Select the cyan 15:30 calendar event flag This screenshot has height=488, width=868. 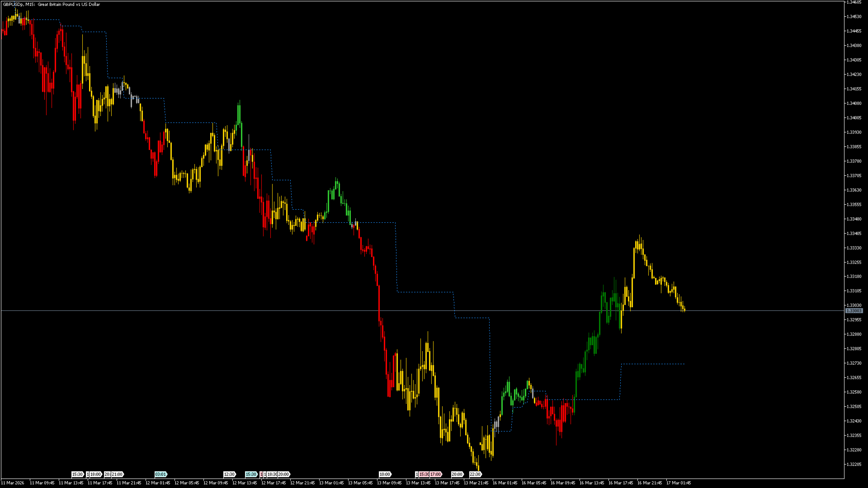251,474
